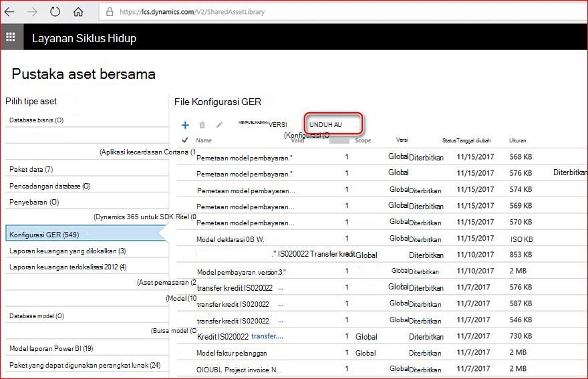The width and height of the screenshot is (588, 379).
Task: Click the VERSI toolbar button
Action: pos(277,124)
